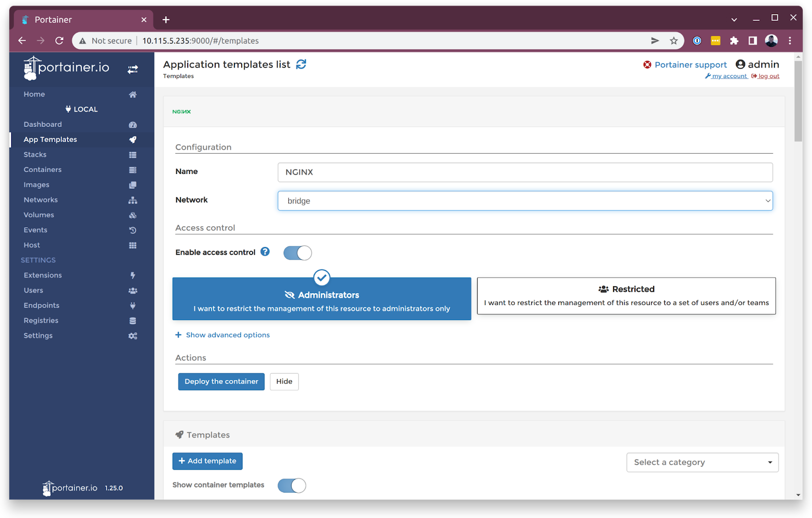
Task: Toggle Show container templates switch
Action: pyautogui.click(x=292, y=486)
